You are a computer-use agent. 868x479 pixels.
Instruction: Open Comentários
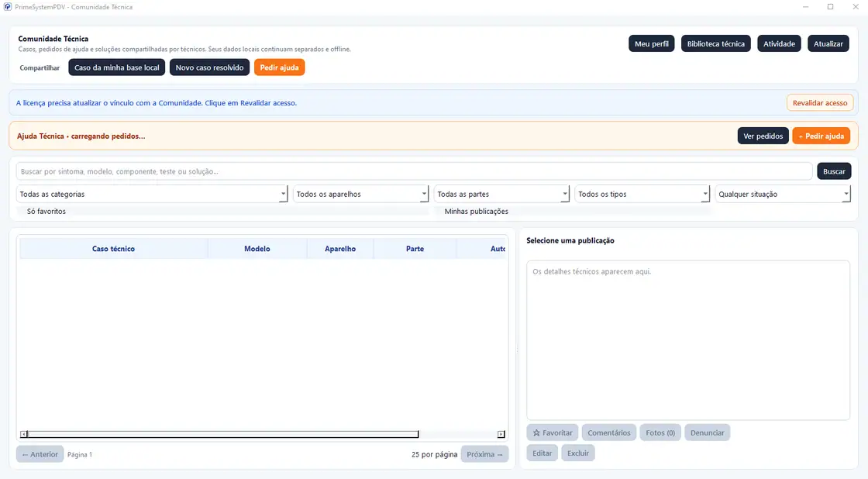click(609, 432)
